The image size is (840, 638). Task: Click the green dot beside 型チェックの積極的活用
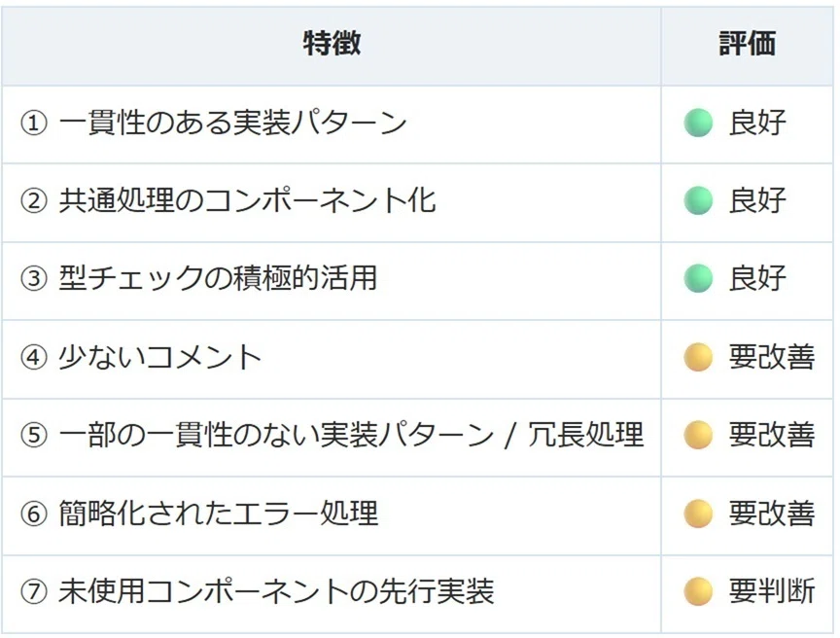697,278
